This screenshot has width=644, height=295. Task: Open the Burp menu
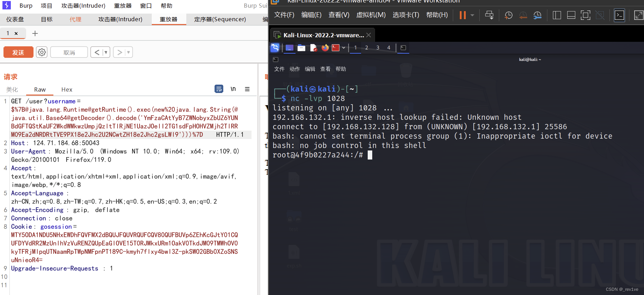tap(26, 6)
